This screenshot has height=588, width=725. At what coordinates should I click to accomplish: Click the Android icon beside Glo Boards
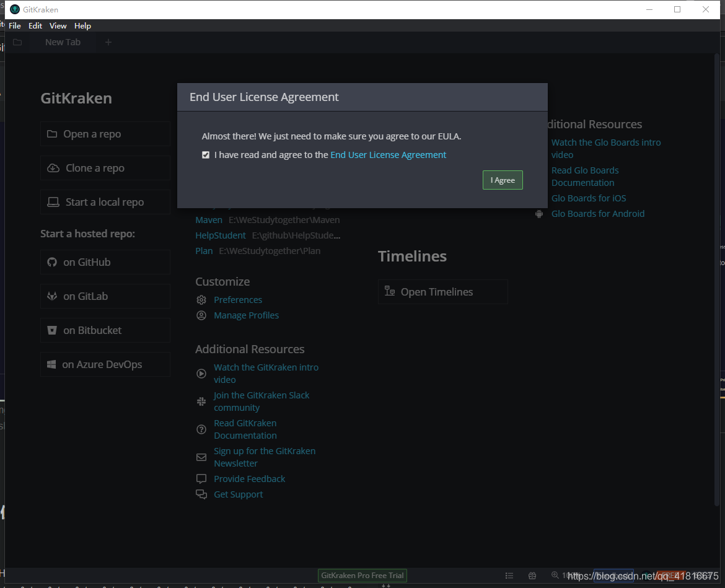coord(538,214)
